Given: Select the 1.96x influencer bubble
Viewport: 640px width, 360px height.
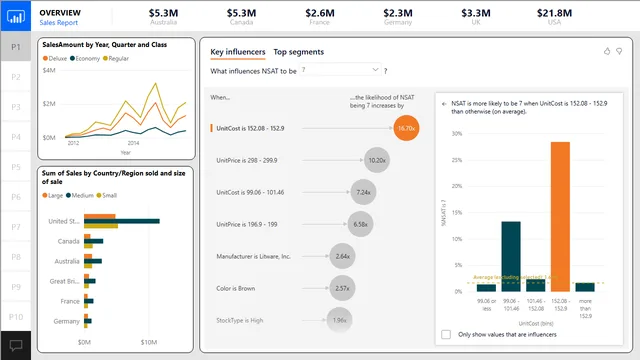Looking at the screenshot, I should 340,320.
